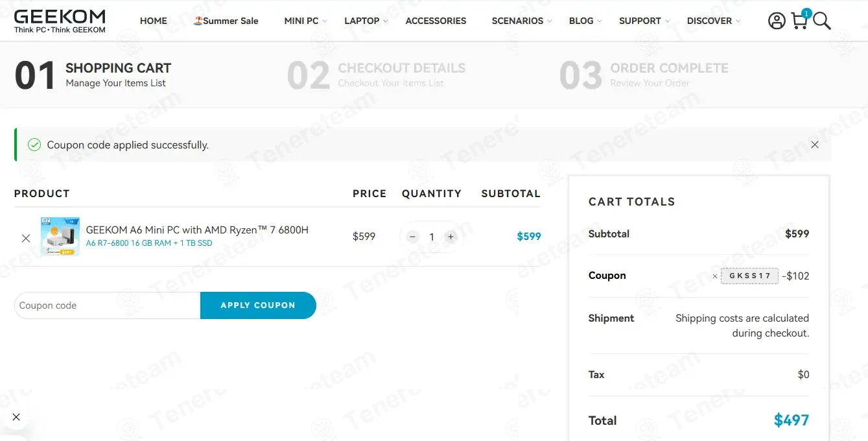The height and width of the screenshot is (441, 868).
Task: Remove the GKSS17 coupon
Action: tap(715, 276)
